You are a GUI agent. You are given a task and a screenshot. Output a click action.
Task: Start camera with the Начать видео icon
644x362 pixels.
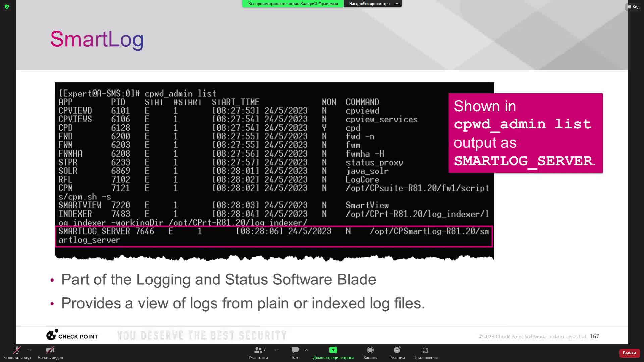[x=50, y=353]
